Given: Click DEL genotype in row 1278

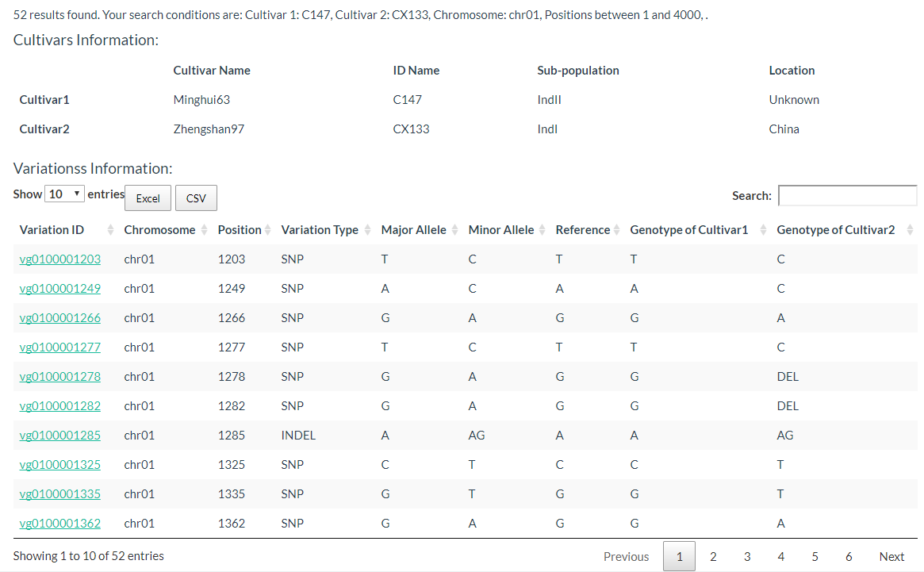Looking at the screenshot, I should (x=788, y=376).
